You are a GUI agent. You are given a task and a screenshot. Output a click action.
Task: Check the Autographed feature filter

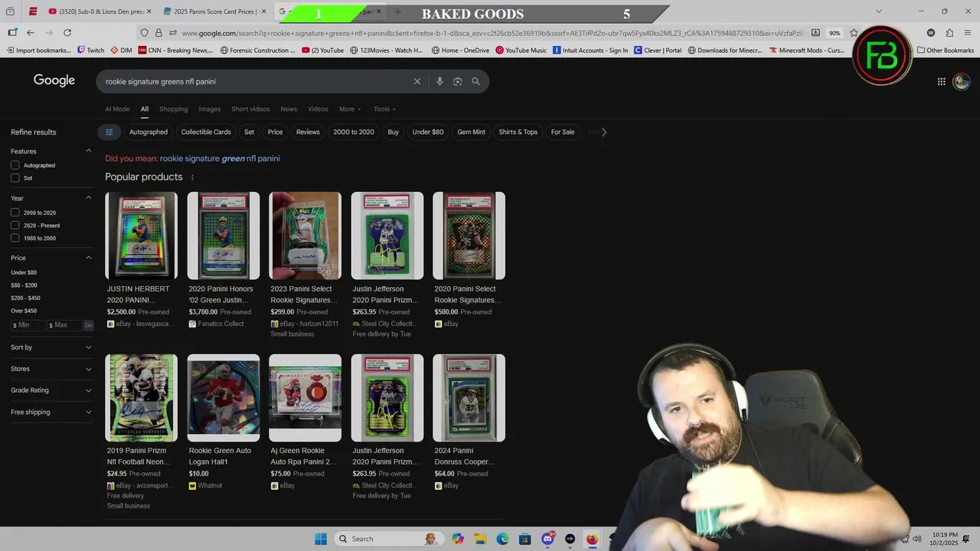[x=15, y=165]
